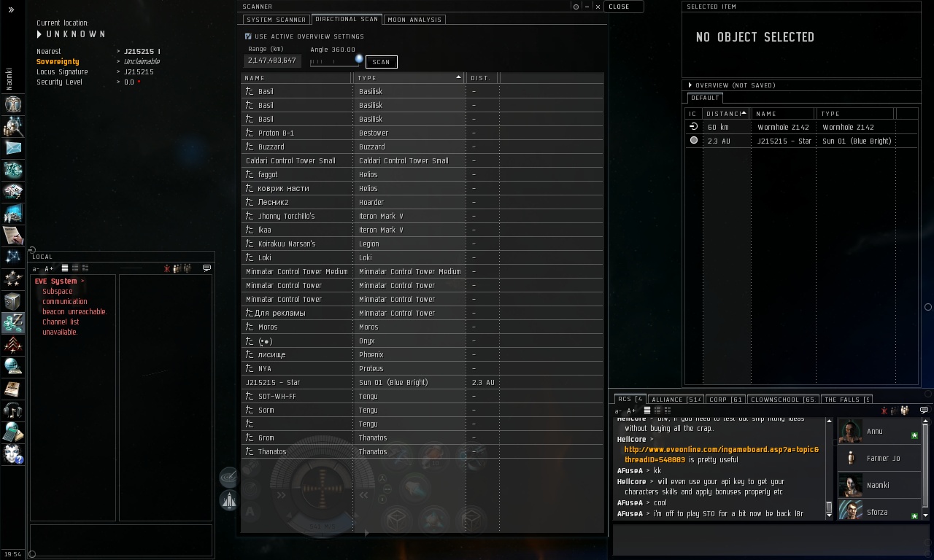This screenshot has width=934, height=560.
Task: Open the eveonline ingameboard link in chat
Action: pos(722,454)
